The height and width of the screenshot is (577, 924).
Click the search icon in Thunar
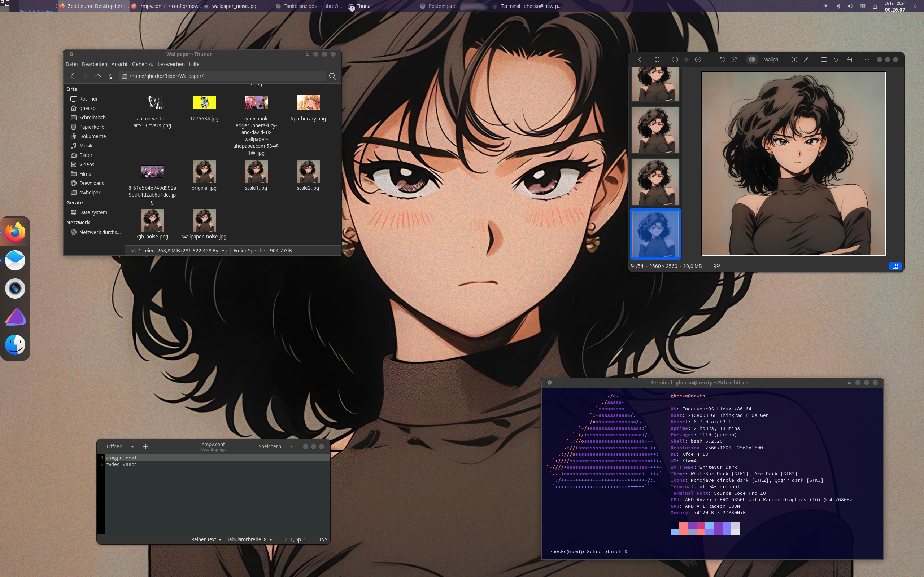click(x=332, y=76)
